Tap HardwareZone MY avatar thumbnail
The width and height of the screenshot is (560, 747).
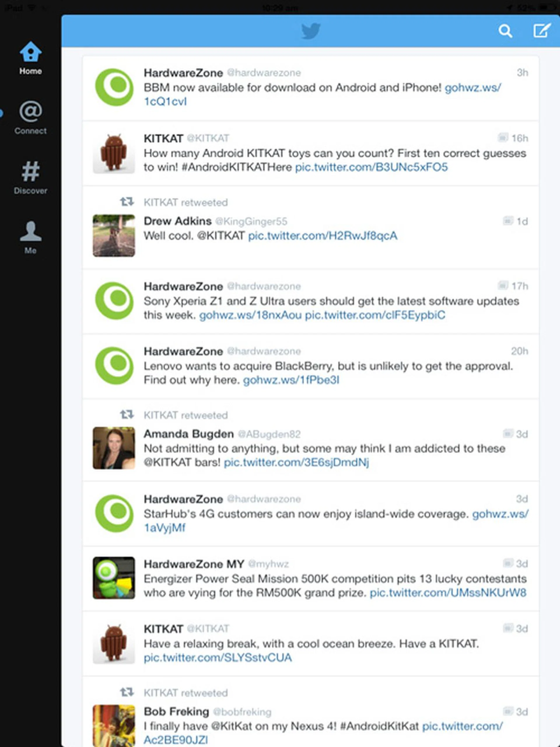(x=114, y=578)
